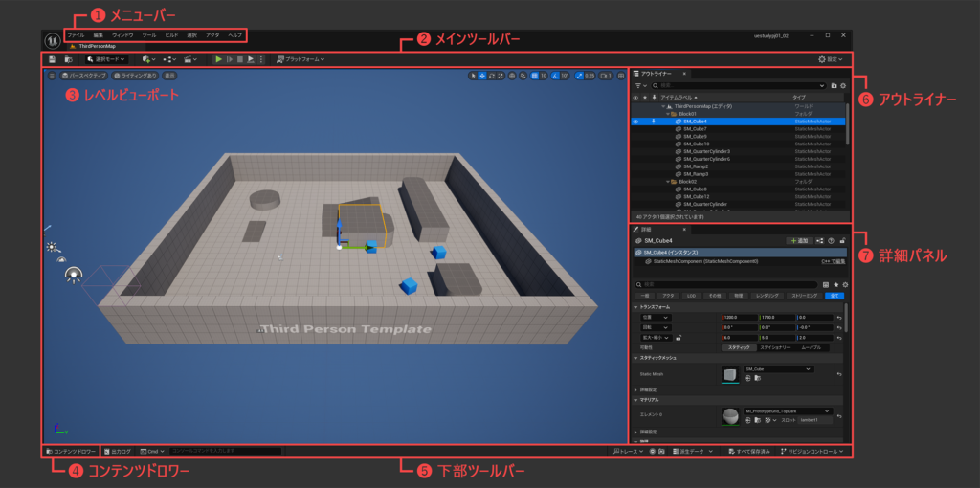Click the Outliner search field
The image size is (980, 488).
click(739, 85)
